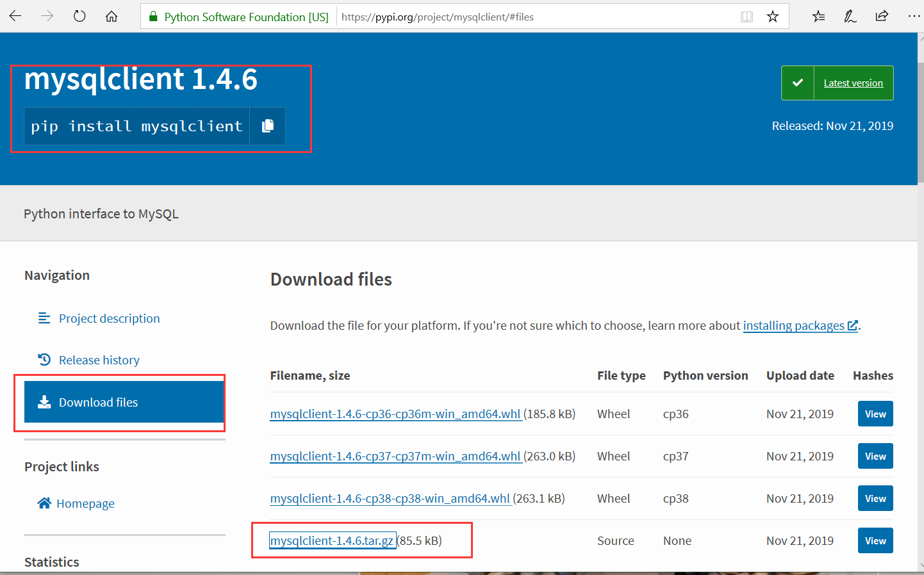Click the Download files main heading

click(x=331, y=279)
